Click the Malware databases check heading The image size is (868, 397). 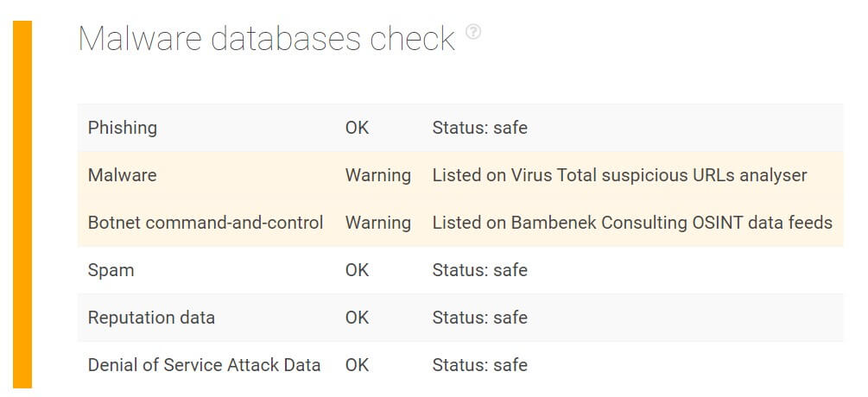coord(267,39)
